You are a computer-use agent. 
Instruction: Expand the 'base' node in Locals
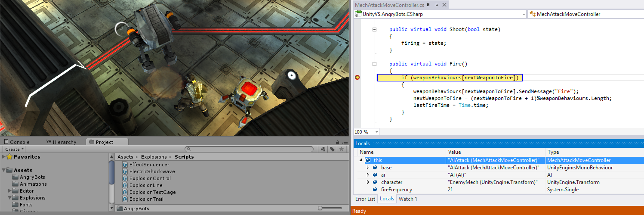click(368, 168)
